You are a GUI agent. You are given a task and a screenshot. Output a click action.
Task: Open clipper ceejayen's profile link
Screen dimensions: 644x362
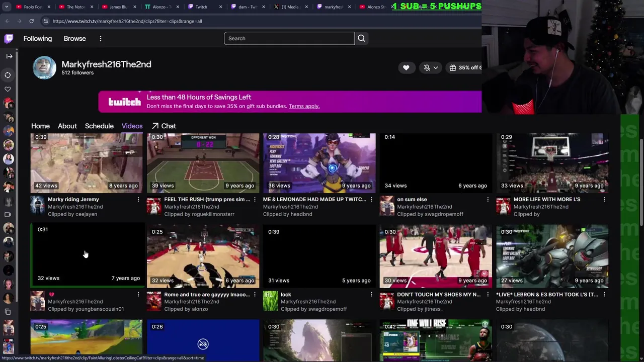(x=87, y=214)
